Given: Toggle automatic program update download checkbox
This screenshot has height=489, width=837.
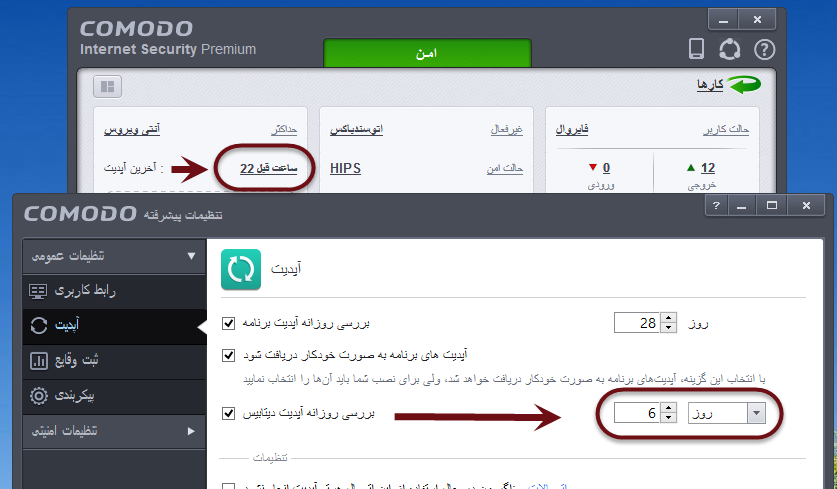Looking at the screenshot, I should point(228,355).
